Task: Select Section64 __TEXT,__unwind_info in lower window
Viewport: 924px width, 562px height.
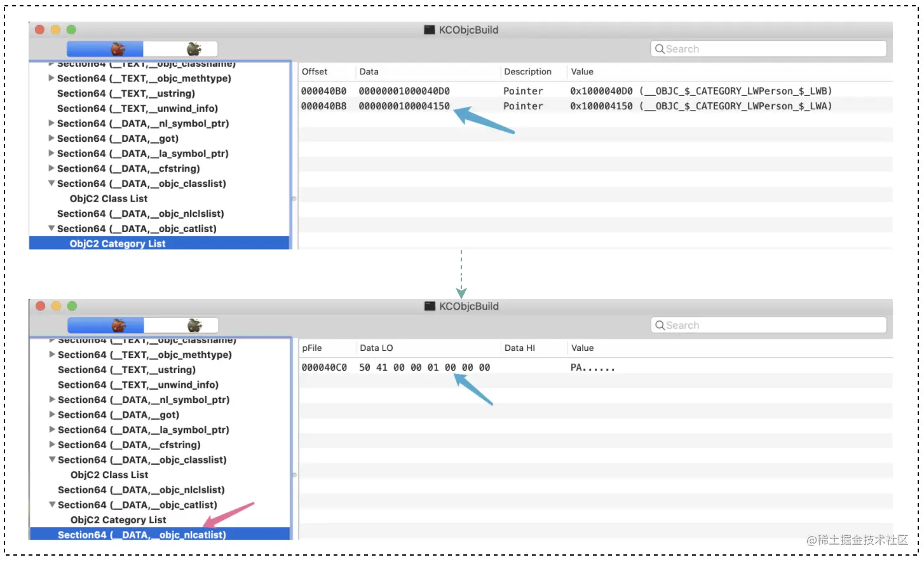Action: (138, 385)
